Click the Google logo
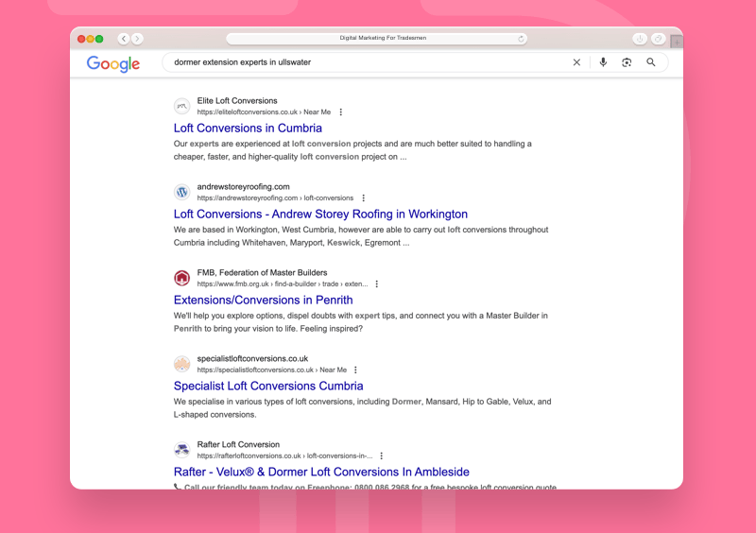This screenshot has height=533, width=756. tap(113, 63)
